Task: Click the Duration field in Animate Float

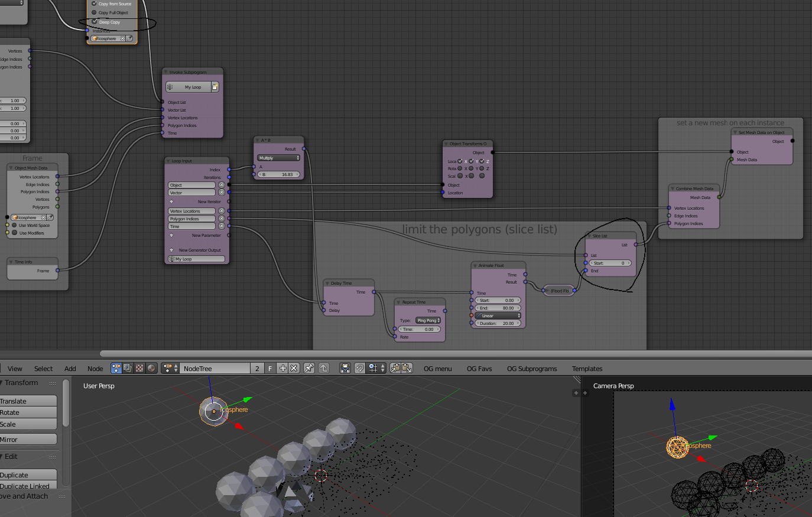Action: click(498, 323)
